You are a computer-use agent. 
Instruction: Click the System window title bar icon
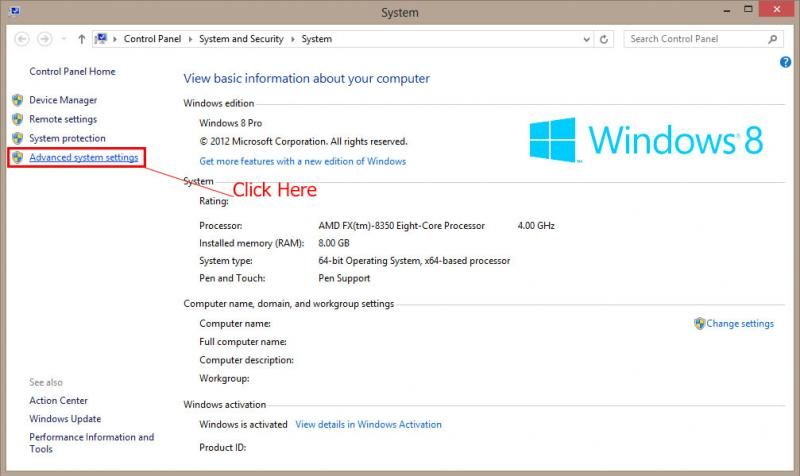[x=14, y=10]
